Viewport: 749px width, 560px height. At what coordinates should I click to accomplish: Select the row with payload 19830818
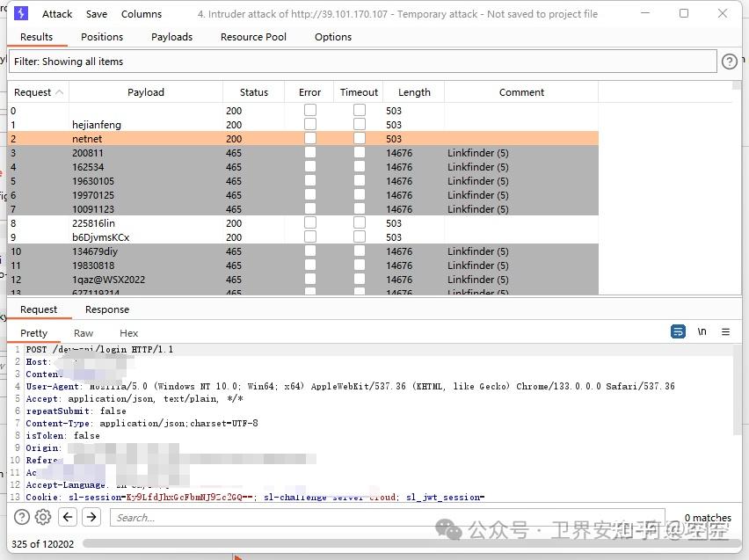point(303,265)
